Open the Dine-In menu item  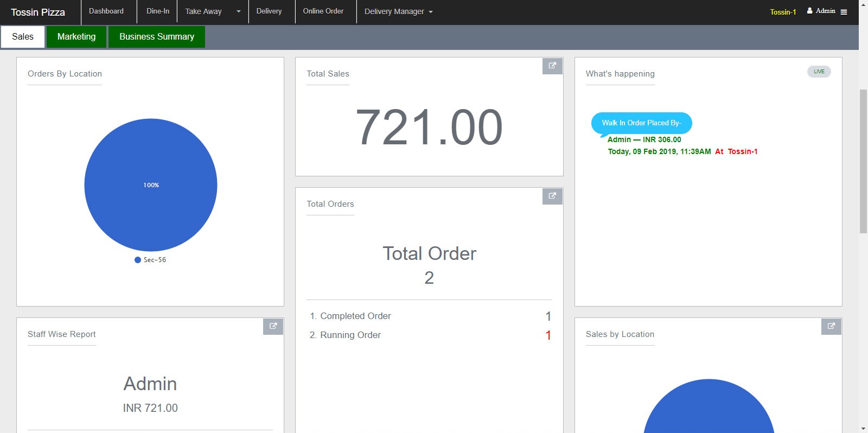[158, 11]
